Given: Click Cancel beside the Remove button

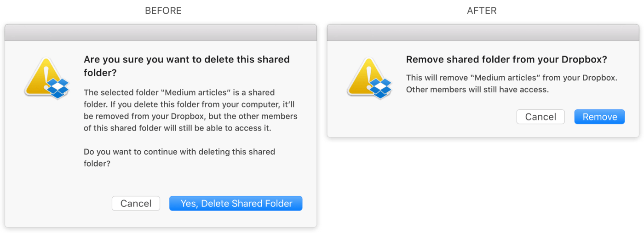Looking at the screenshot, I should 540,117.
